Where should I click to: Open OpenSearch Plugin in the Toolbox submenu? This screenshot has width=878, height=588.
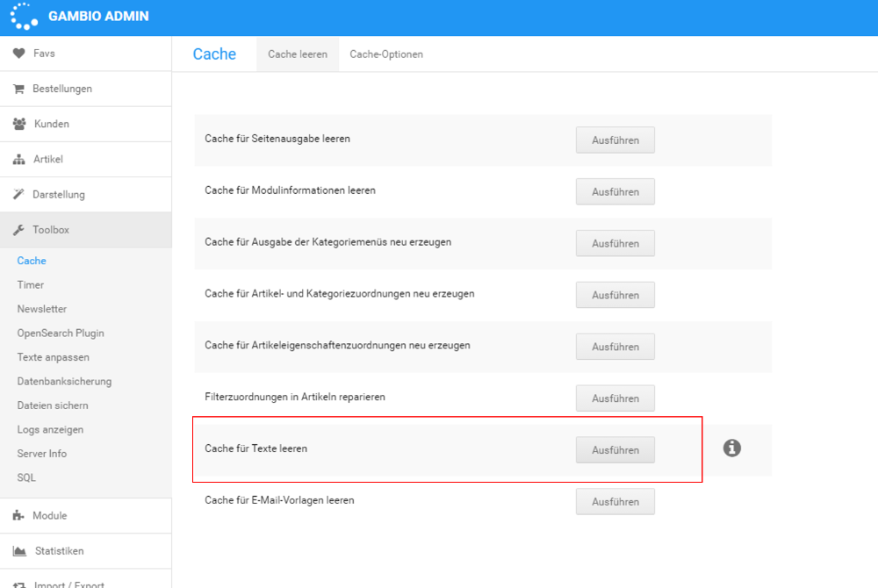tap(61, 333)
